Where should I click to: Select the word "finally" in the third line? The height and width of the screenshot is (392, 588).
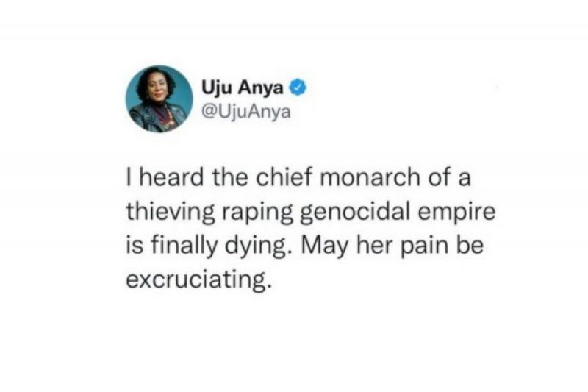click(x=184, y=247)
